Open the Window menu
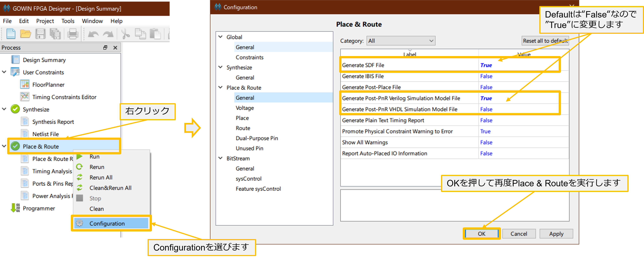The image size is (644, 258). point(92,21)
